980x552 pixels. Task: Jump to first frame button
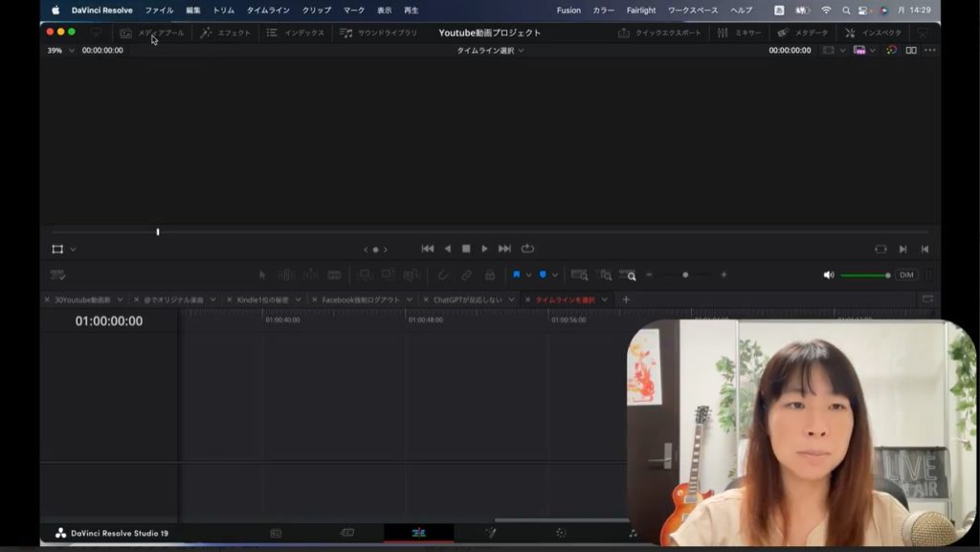point(427,249)
